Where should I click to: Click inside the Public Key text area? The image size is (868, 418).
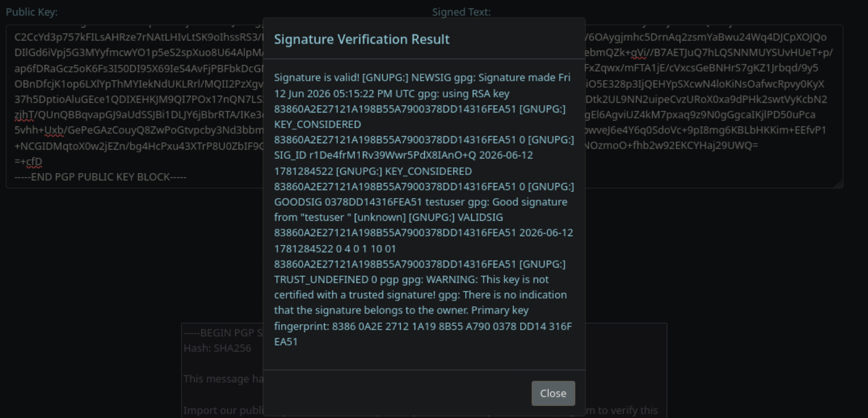(135, 107)
